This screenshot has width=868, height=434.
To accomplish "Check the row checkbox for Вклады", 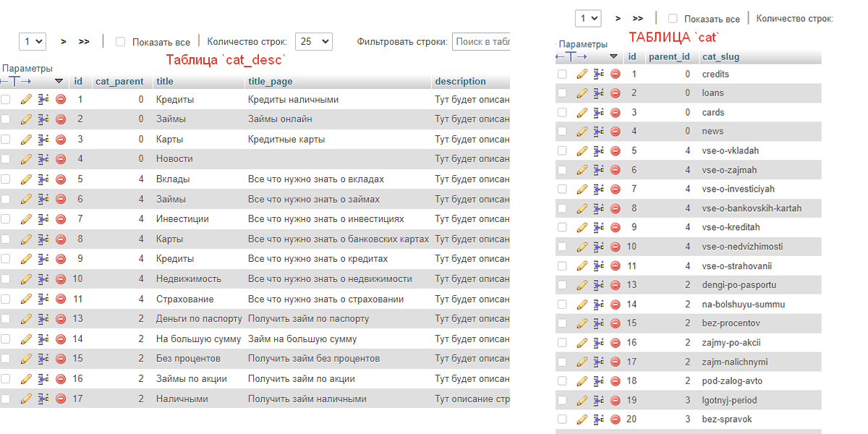I will (x=6, y=179).
